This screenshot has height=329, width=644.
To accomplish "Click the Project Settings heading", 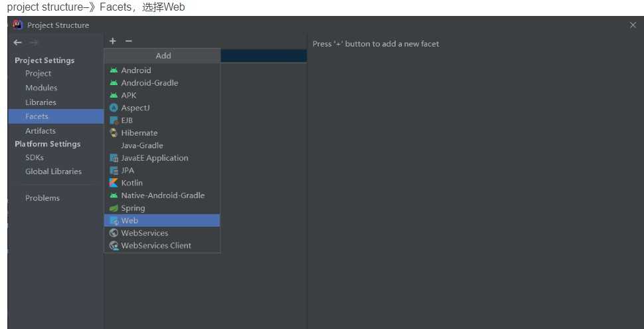I will point(44,60).
